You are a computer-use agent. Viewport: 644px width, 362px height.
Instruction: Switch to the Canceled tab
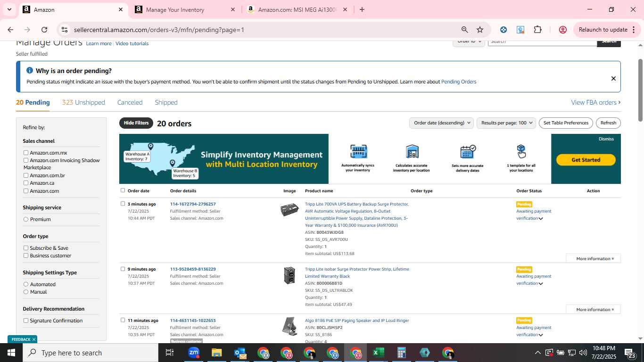[130, 102]
